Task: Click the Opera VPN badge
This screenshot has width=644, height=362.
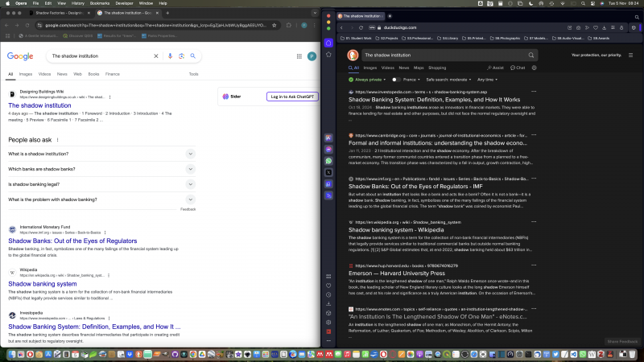Action: [372, 27]
